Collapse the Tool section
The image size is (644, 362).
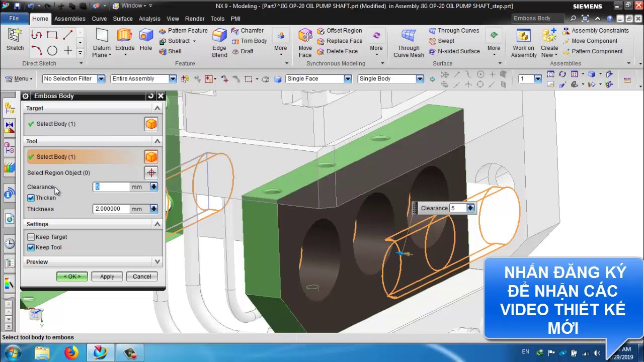[157, 141]
